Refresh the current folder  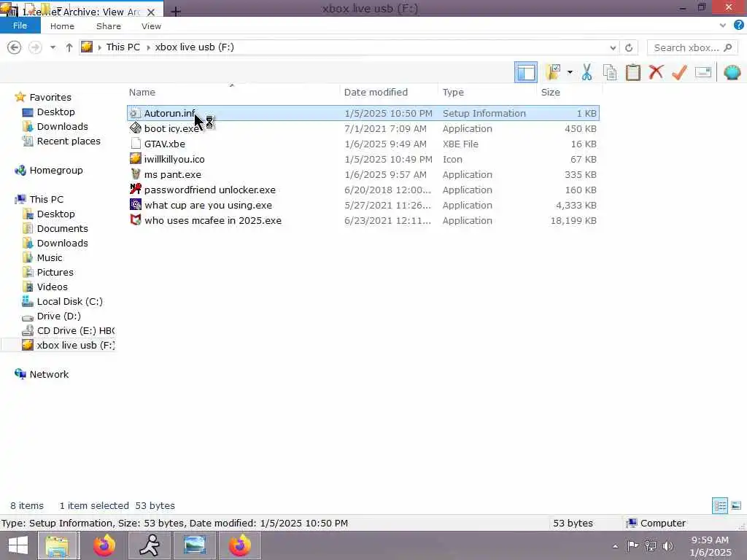tap(629, 47)
